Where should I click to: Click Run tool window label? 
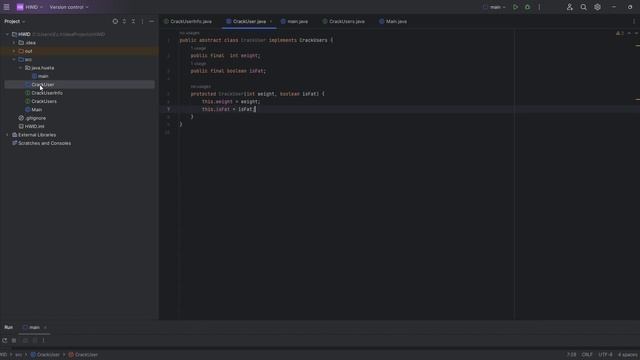point(8,327)
